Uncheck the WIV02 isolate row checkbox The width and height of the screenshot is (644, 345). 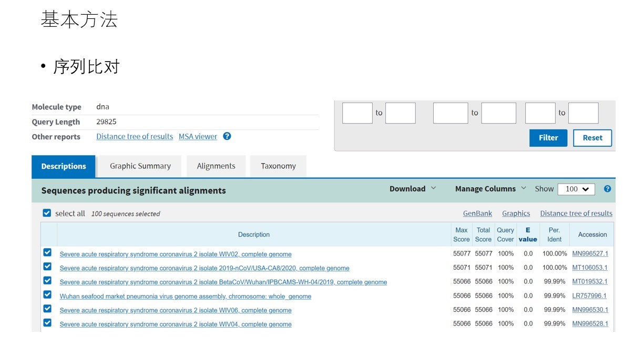[47, 253]
